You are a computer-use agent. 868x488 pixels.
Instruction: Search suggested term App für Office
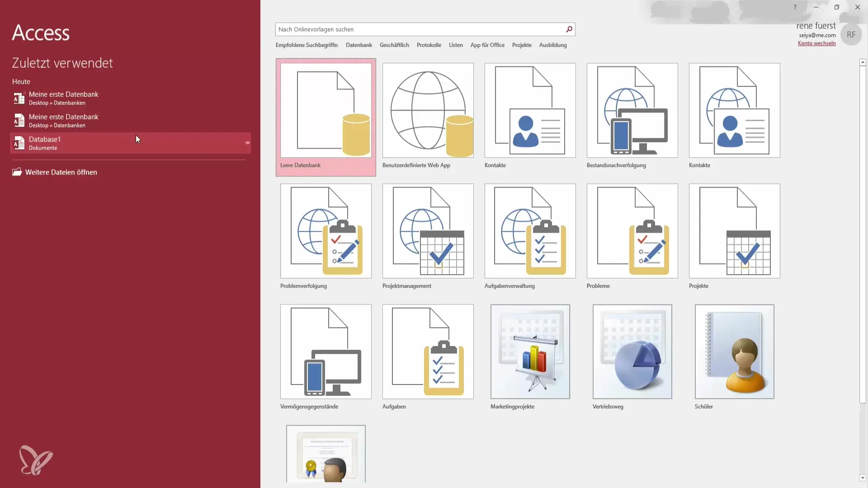click(x=487, y=45)
